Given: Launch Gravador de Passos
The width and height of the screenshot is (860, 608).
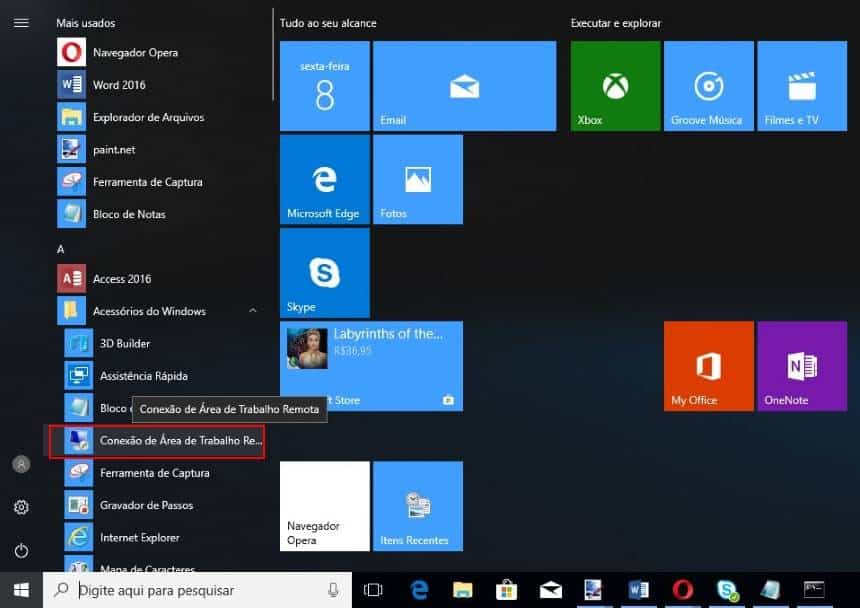Looking at the screenshot, I should [x=163, y=505].
